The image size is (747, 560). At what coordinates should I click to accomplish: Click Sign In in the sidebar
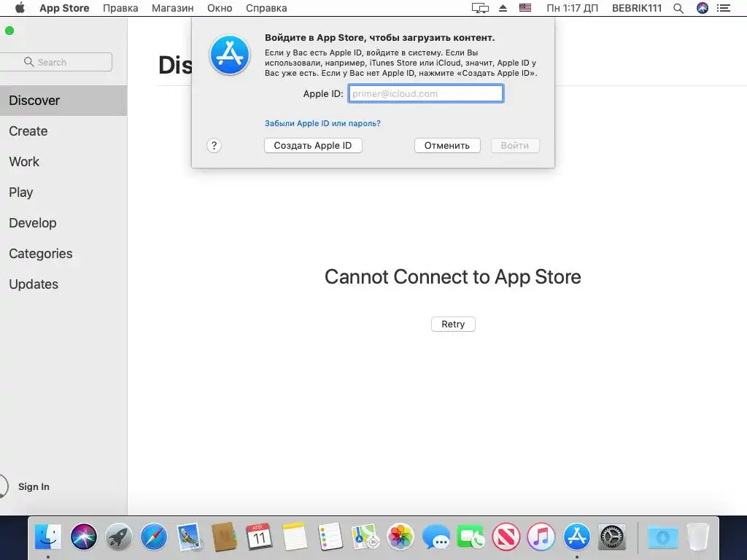coord(34,486)
